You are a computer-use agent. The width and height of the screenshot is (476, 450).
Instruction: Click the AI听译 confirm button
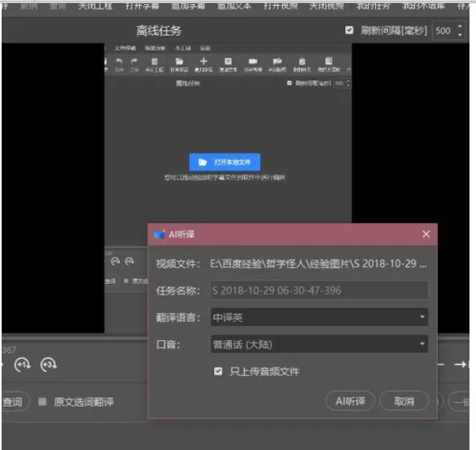[x=350, y=401]
